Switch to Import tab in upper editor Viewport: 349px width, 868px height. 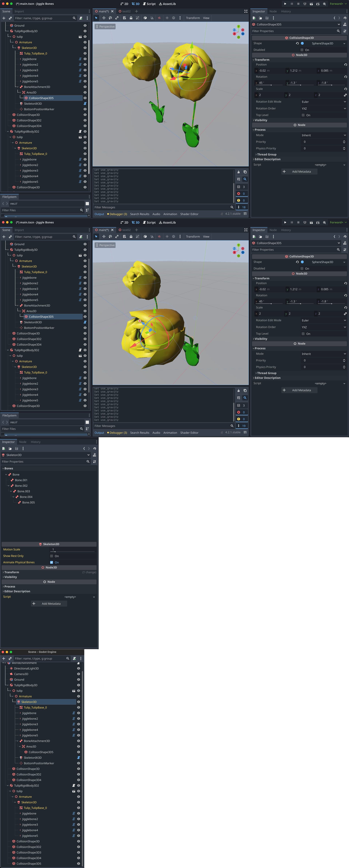(x=19, y=11)
